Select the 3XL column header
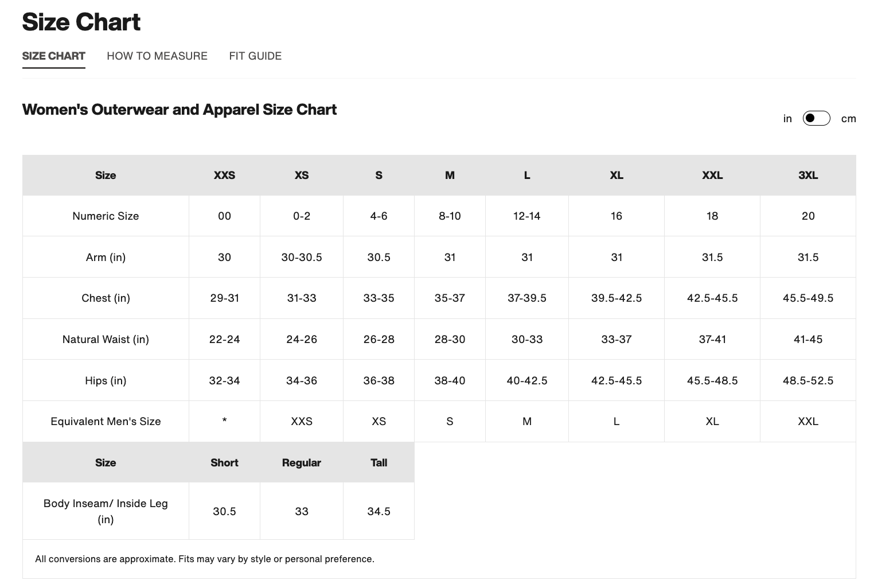The height and width of the screenshot is (588, 870). (807, 176)
